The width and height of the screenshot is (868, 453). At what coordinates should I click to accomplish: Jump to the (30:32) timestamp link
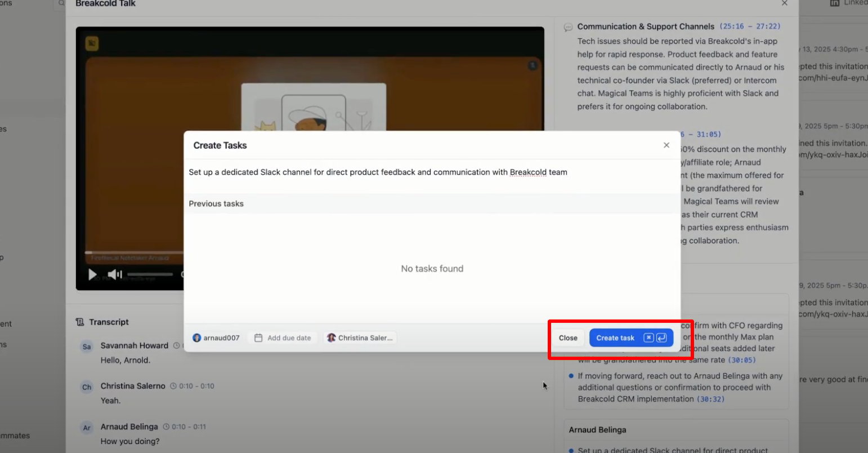tap(711, 399)
